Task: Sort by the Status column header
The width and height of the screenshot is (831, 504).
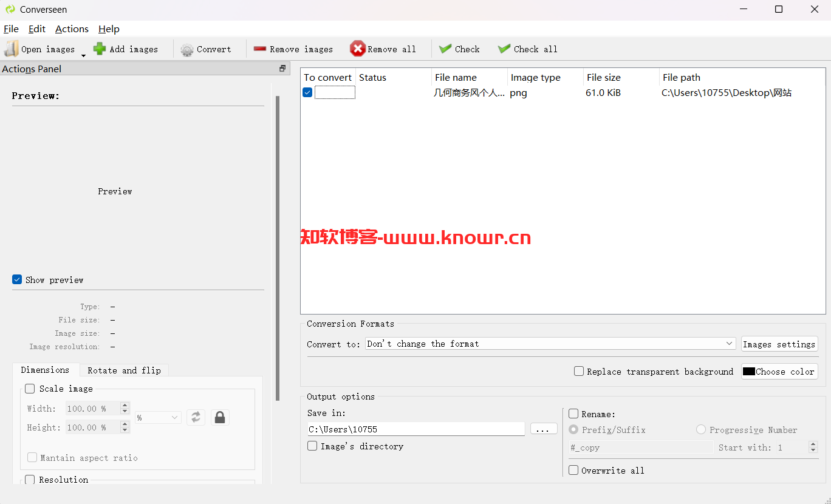Action: [x=394, y=77]
